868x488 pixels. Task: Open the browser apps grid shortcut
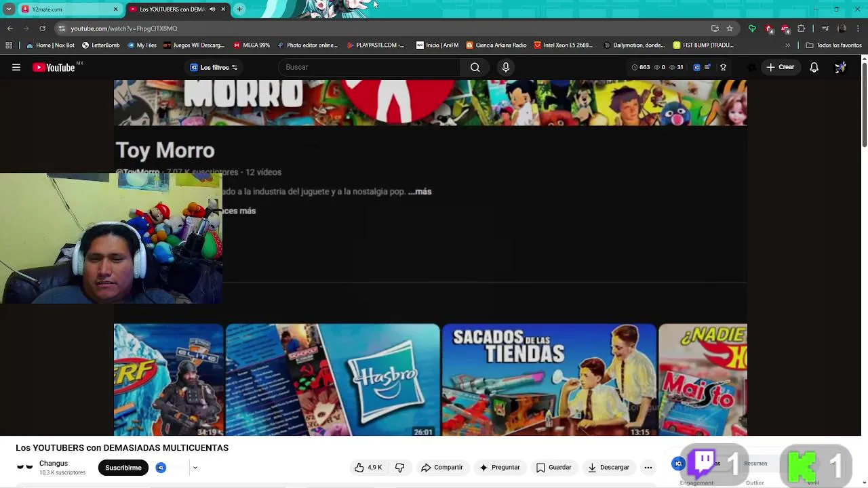click(9, 45)
